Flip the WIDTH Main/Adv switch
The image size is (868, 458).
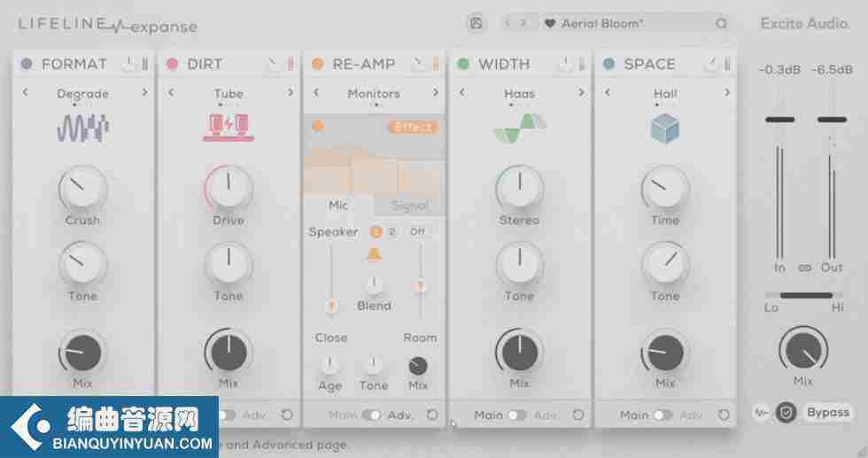517,415
